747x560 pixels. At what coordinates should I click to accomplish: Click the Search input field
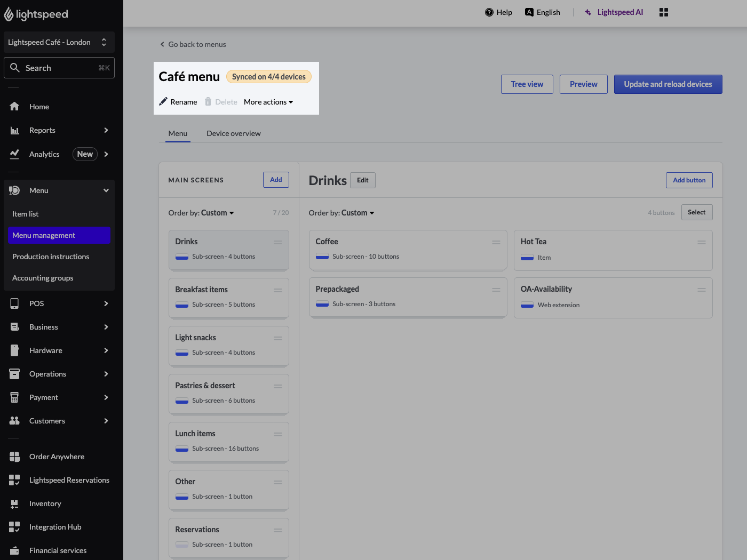[x=59, y=68]
